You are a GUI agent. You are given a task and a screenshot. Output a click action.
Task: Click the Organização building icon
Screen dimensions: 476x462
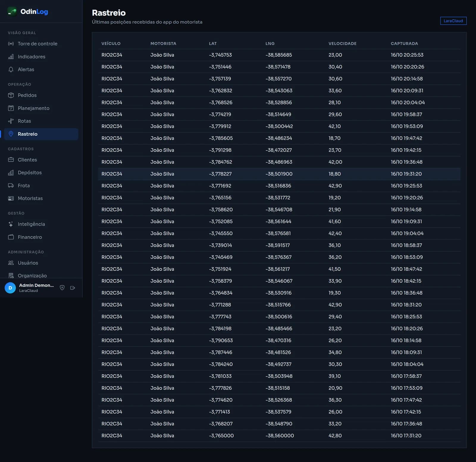click(11, 275)
